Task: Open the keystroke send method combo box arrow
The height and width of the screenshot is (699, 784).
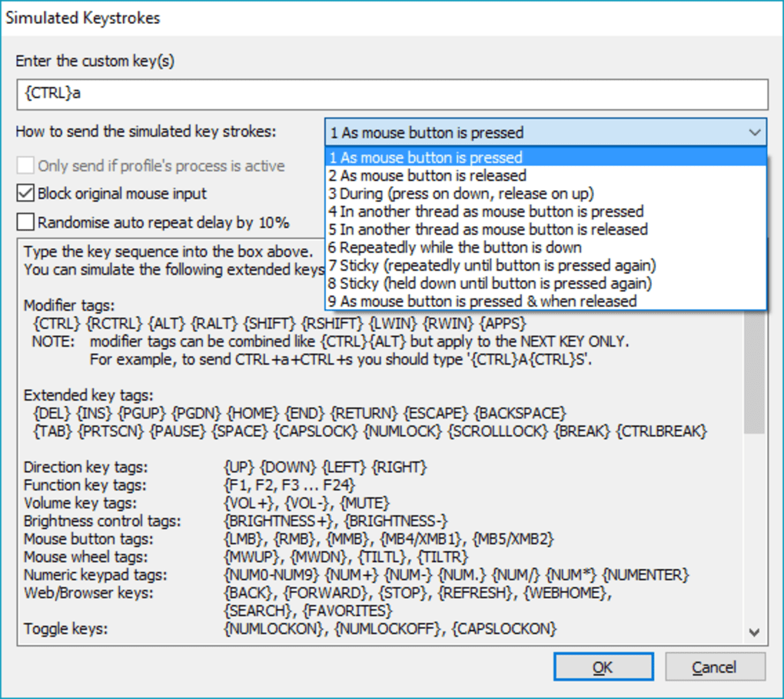Action: (756, 131)
